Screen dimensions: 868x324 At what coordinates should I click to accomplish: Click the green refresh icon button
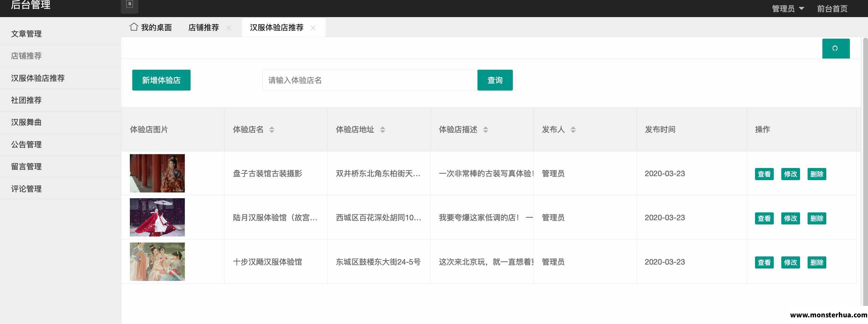836,49
